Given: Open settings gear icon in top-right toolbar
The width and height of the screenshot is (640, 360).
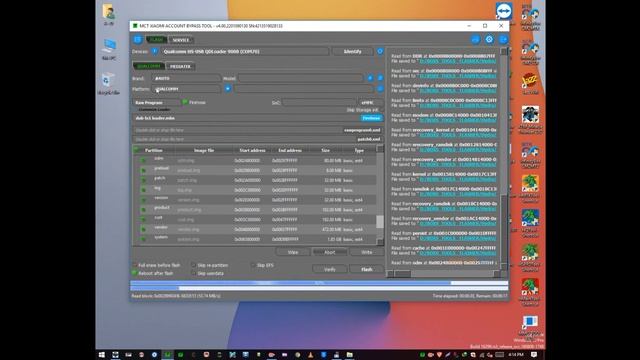Looking at the screenshot, I should click(x=489, y=40).
